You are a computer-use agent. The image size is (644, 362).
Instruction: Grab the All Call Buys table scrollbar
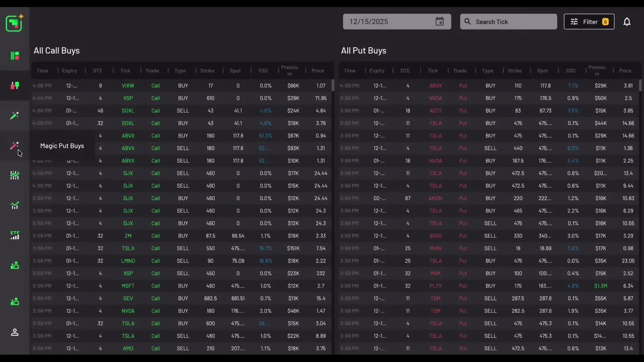[x=333, y=85]
